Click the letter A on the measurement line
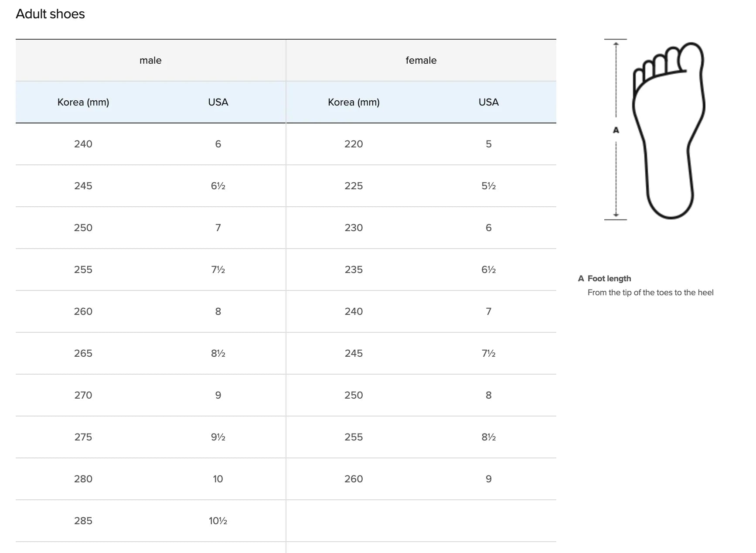The image size is (756, 553). [616, 130]
